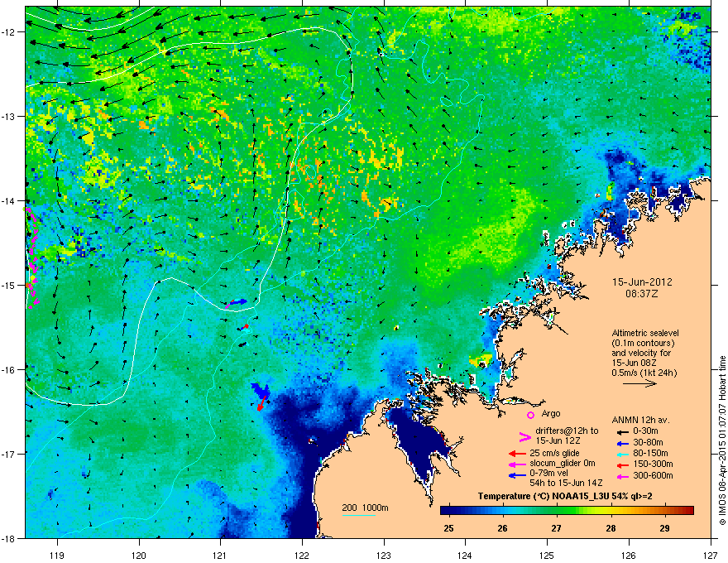
Task: Click the dark blue end of temperature colorbar
Action: tap(446, 511)
